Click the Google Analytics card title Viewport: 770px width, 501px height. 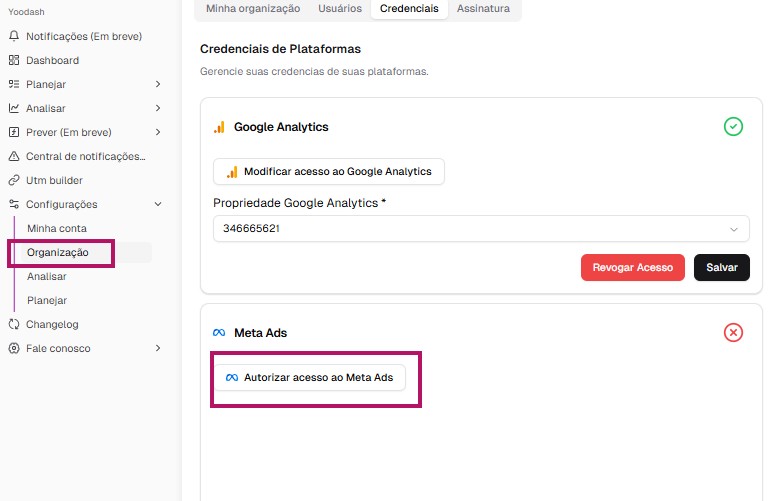click(281, 127)
